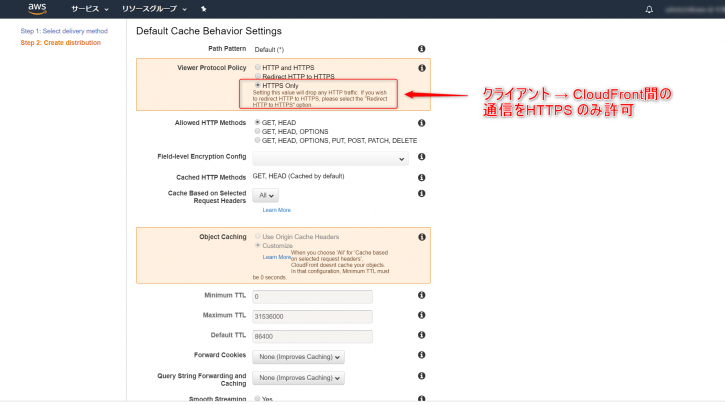
Task: Select Use Origin Cache Headers option
Action: click(x=258, y=236)
